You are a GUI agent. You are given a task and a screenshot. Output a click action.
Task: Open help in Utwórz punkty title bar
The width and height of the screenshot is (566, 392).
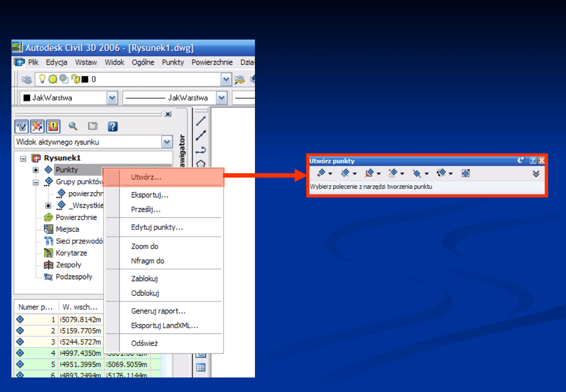pos(533,160)
